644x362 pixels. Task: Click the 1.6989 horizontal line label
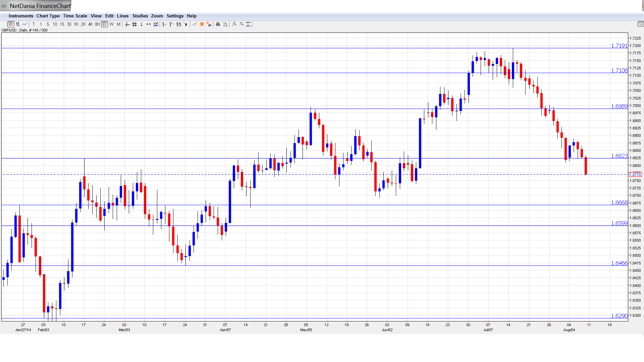619,106
